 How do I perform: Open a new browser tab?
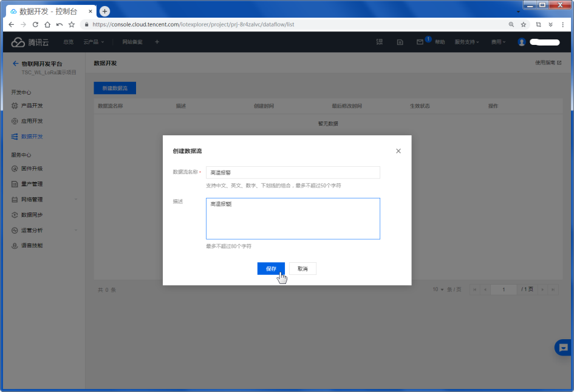(104, 12)
